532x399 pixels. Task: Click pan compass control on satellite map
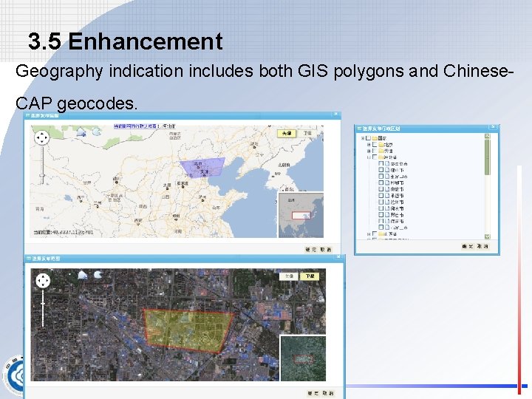[43, 281]
